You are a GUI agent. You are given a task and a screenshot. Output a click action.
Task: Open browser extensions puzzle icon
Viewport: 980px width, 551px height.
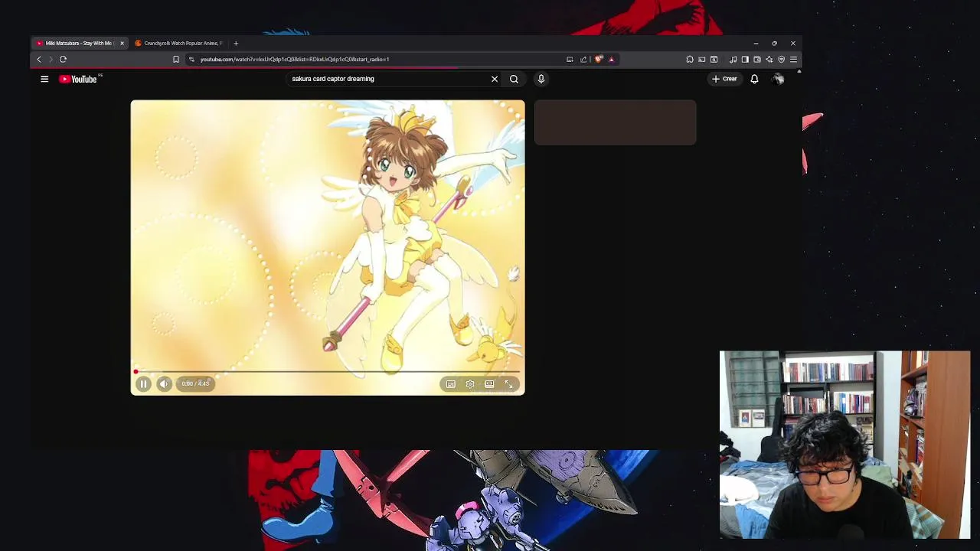[690, 59]
